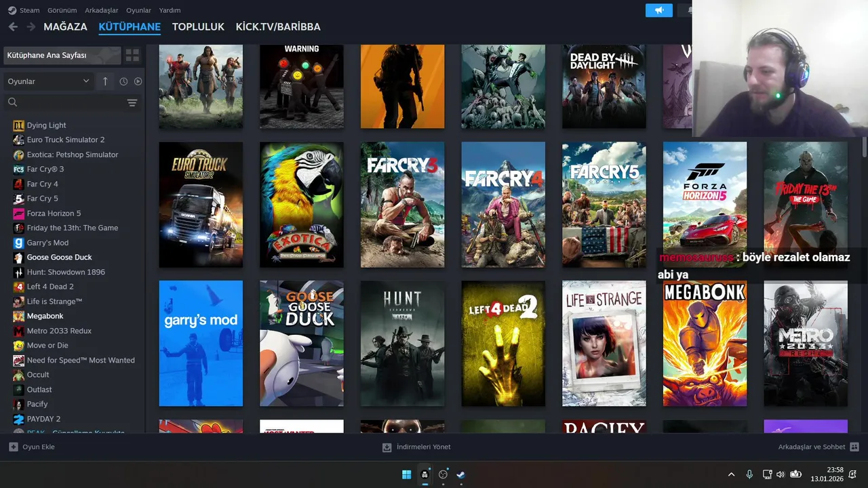The height and width of the screenshot is (488, 868).
Task: Open the Megabonk cover
Action: [705, 344]
